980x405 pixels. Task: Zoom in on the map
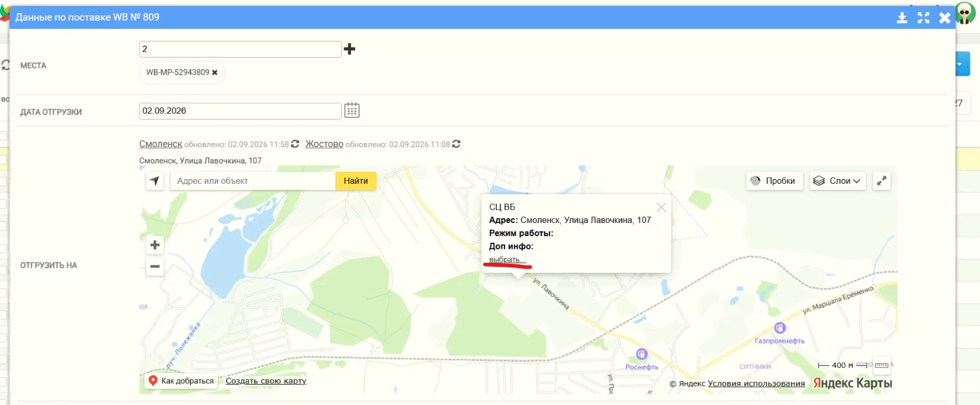coord(155,245)
